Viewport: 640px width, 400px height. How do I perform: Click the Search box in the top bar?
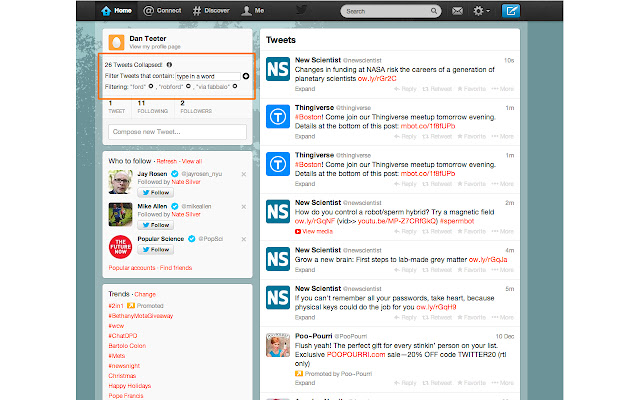point(391,11)
